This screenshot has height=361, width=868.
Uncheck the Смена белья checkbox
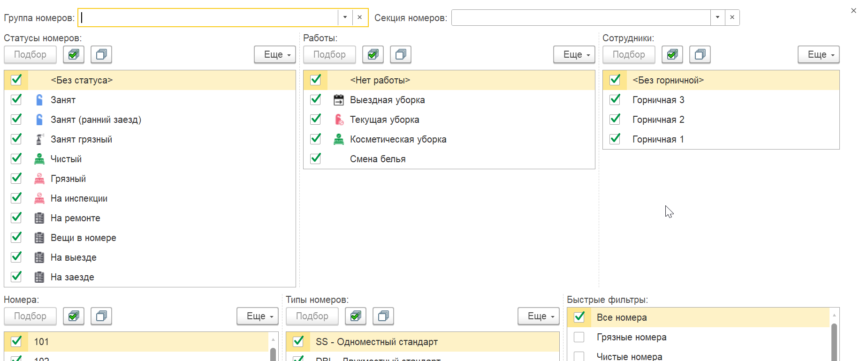[x=316, y=158]
